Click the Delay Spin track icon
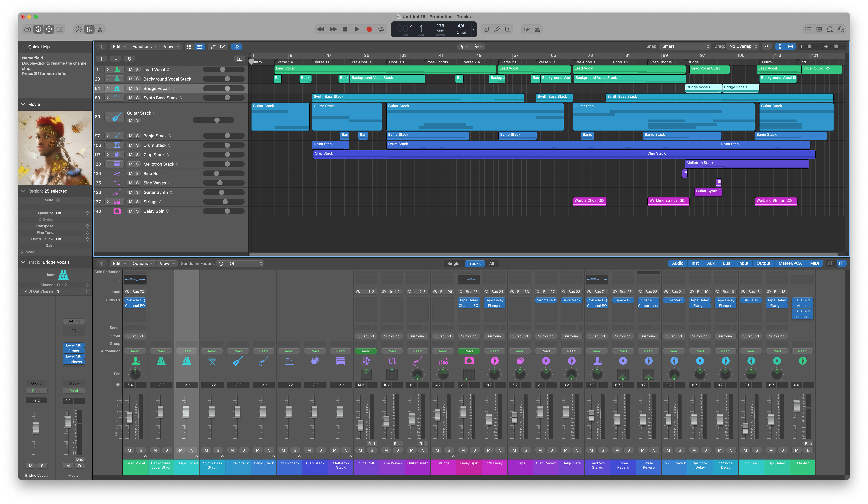The width and height of the screenshot is (868, 504). point(117,211)
